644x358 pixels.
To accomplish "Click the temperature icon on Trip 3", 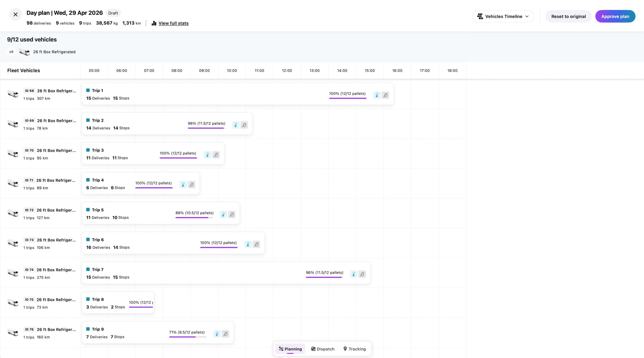I will pyautogui.click(x=208, y=155).
